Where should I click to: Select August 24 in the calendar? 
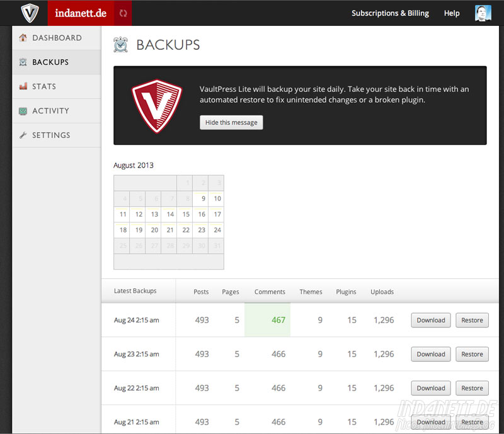tap(216, 230)
